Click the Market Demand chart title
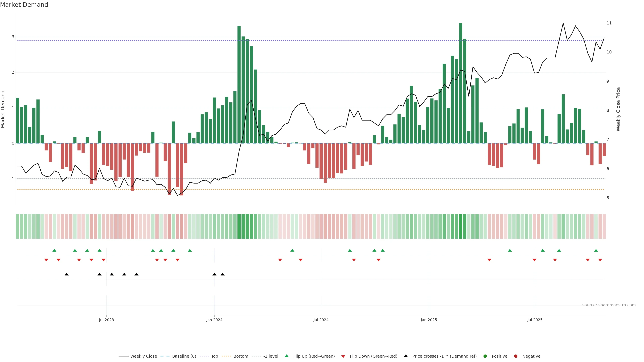This screenshot has width=644, height=362. [x=24, y=5]
